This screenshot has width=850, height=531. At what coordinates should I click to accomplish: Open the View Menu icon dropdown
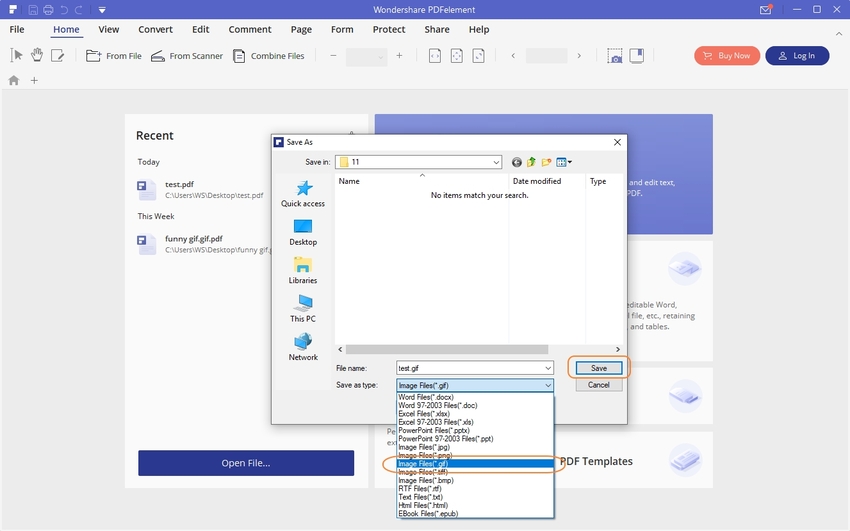(564, 162)
